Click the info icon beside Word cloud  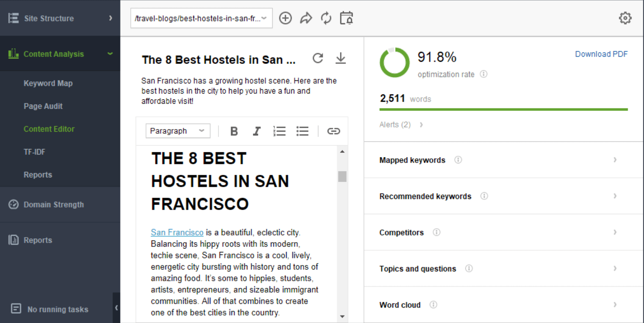click(x=433, y=305)
